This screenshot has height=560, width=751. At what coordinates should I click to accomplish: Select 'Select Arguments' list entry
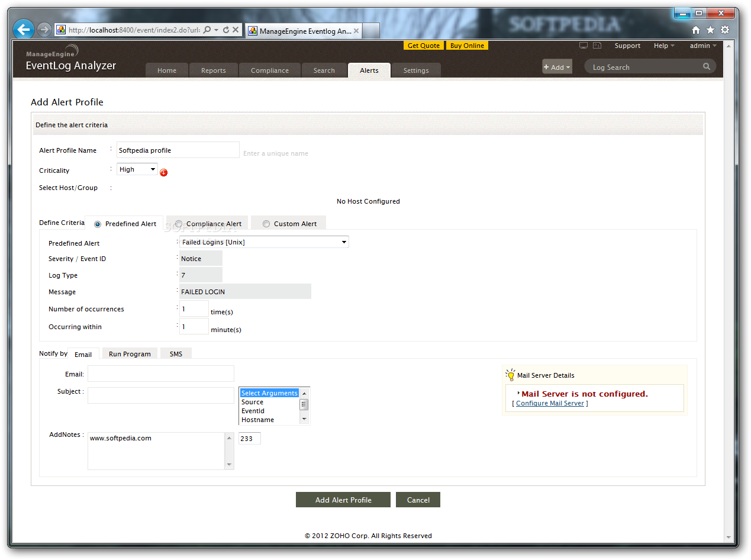[x=269, y=393]
